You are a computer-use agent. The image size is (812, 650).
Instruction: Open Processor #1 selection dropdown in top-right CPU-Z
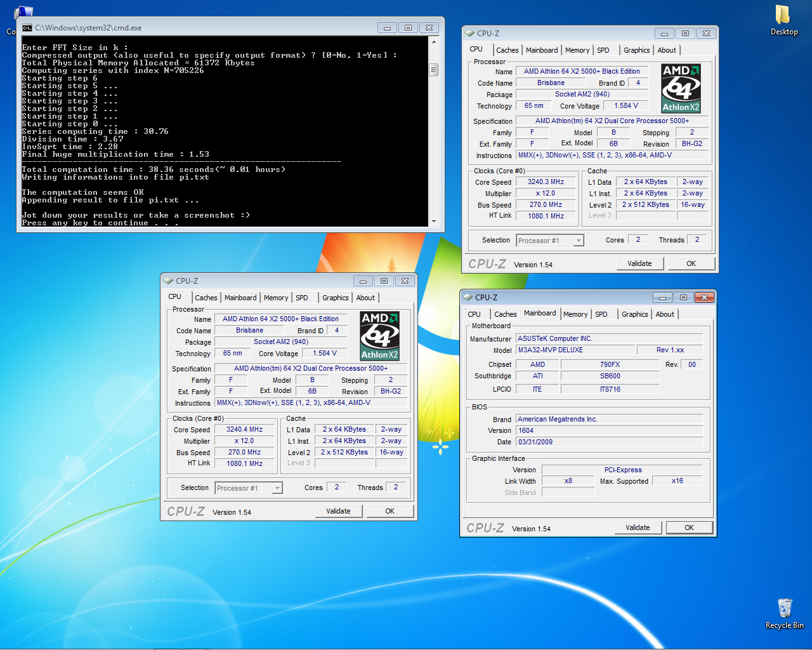(579, 241)
